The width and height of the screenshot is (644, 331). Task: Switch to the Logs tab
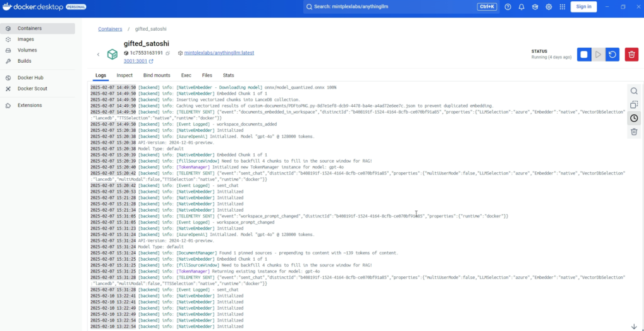pyautogui.click(x=101, y=75)
